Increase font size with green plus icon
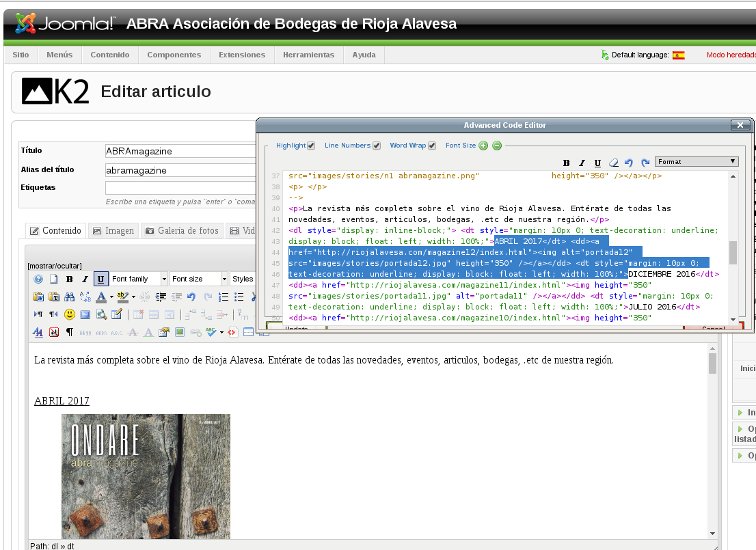756x550 pixels. (x=483, y=146)
